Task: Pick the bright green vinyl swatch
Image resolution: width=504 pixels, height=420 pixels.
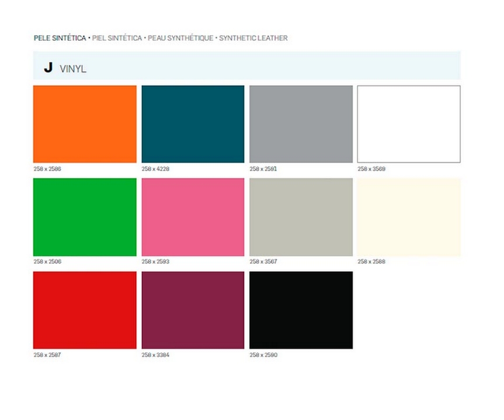Action: tap(85, 217)
